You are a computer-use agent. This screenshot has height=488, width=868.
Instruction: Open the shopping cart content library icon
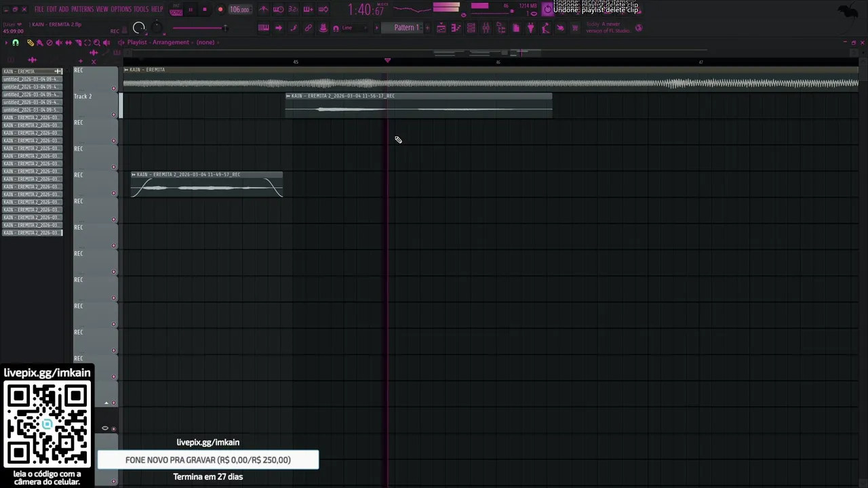575,28
